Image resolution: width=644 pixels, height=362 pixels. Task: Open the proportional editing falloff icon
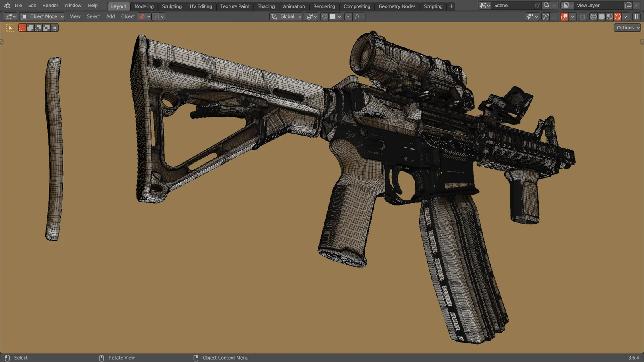pos(357,16)
